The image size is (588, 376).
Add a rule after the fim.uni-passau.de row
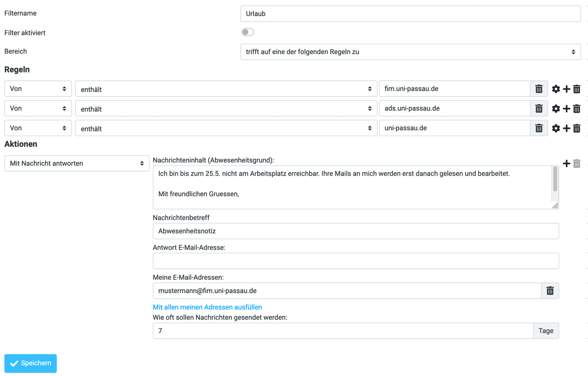(566, 89)
